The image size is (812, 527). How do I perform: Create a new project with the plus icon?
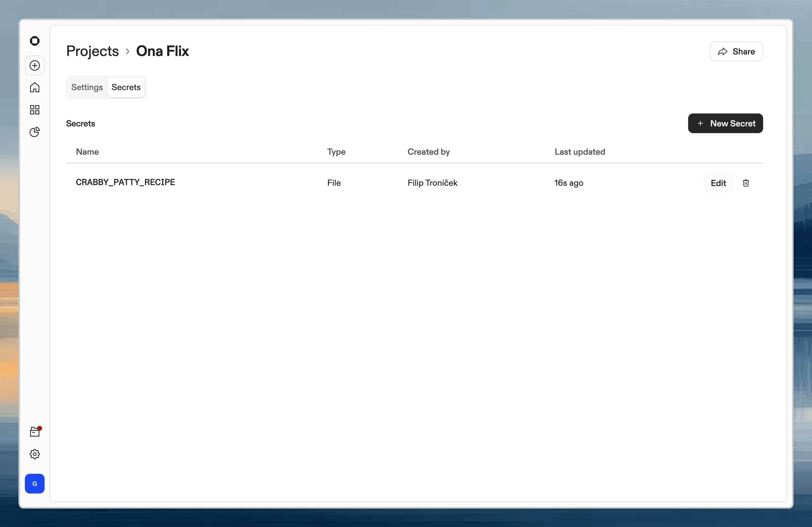34,65
